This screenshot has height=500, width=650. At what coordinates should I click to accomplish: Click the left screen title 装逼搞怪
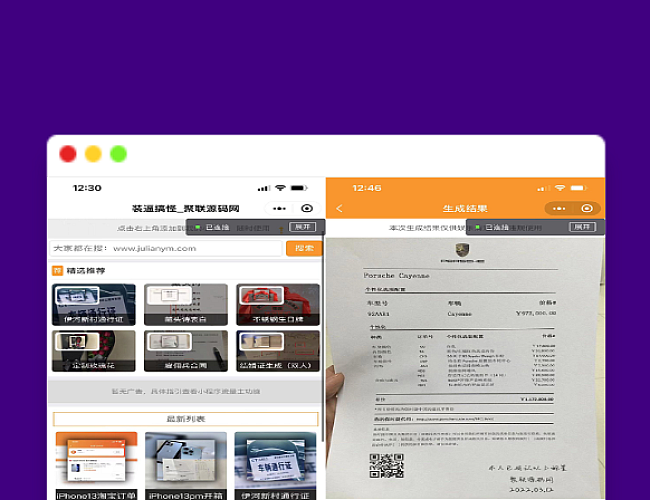pyautogui.click(x=186, y=209)
